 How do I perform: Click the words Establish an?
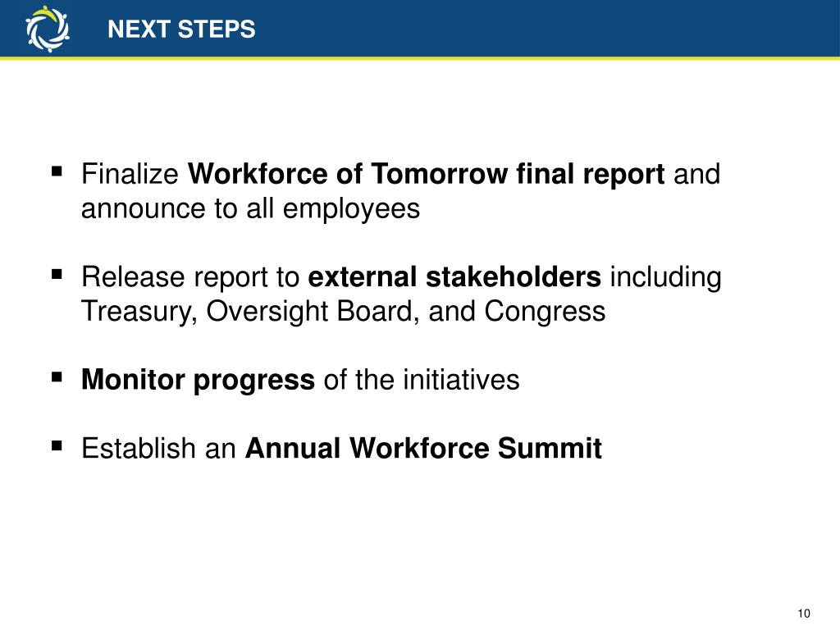coord(158,449)
